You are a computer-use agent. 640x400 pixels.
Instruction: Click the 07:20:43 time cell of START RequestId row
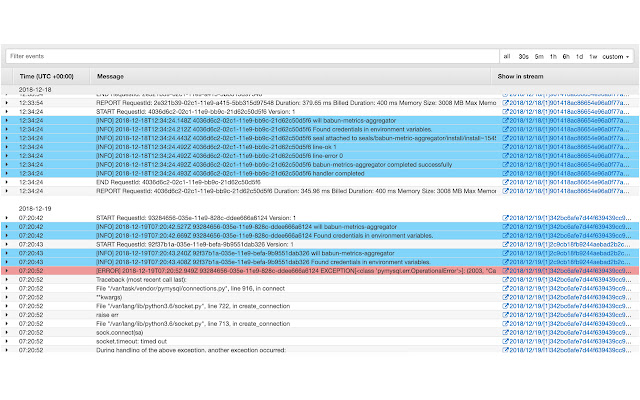coord(31,244)
